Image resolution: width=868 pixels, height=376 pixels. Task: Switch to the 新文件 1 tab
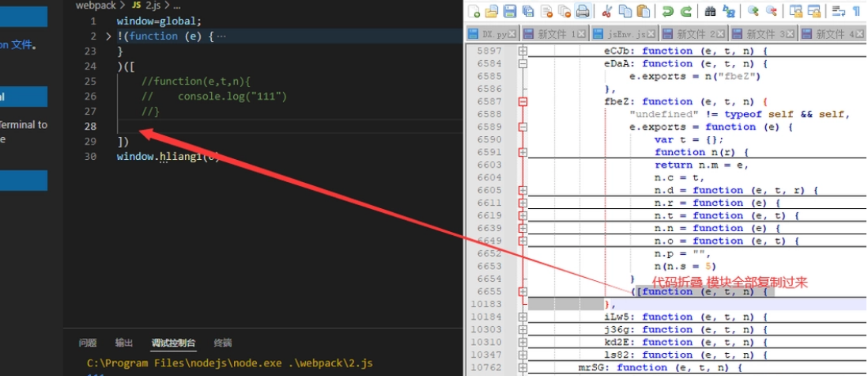555,34
